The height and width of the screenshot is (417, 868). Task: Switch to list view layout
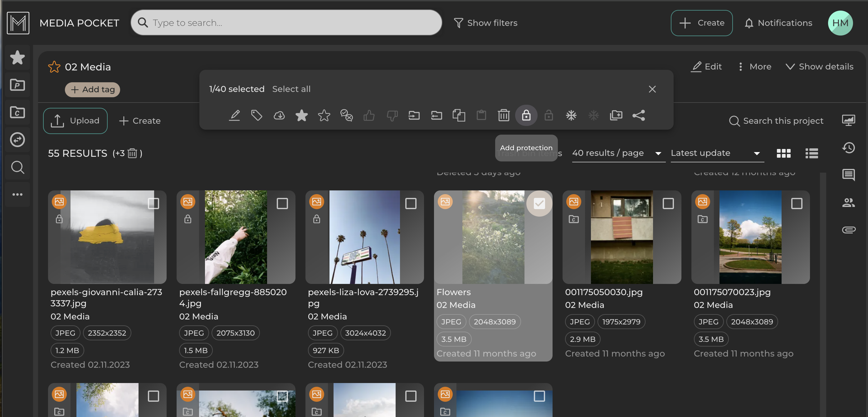point(812,153)
